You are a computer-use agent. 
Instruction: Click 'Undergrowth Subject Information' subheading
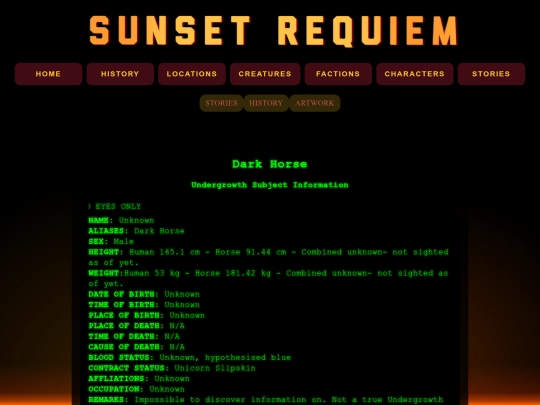(270, 185)
